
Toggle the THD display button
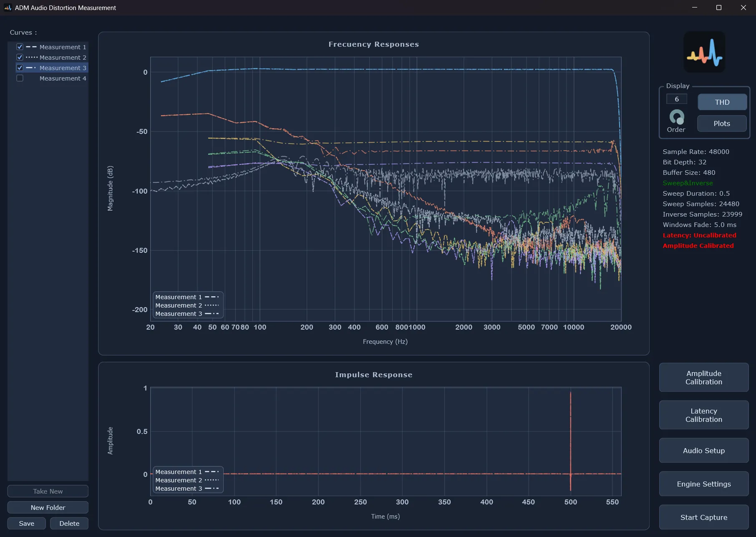[x=722, y=102]
